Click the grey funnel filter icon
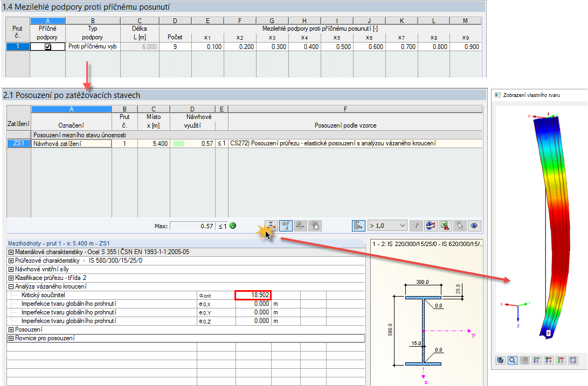Viewport: 588px width, 386px height. pos(416,226)
